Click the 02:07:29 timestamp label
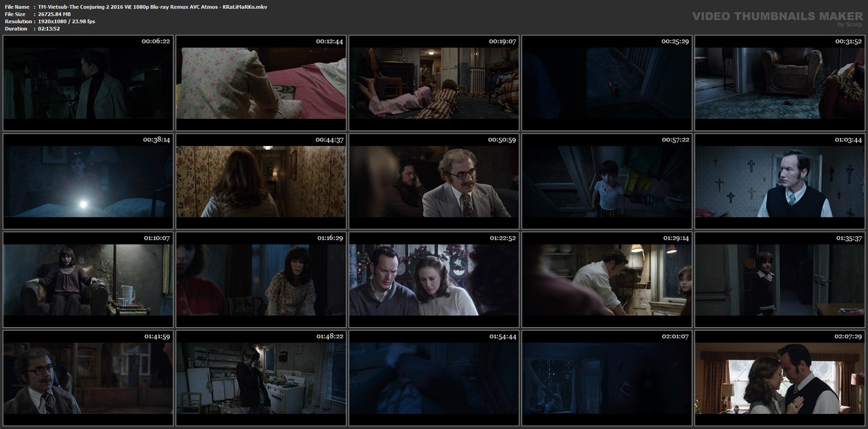 848,336
